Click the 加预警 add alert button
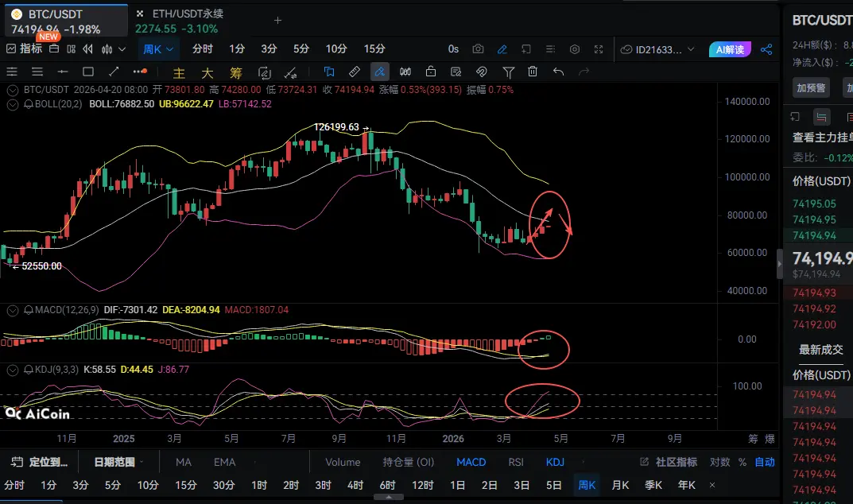The width and height of the screenshot is (853, 504). [811, 87]
